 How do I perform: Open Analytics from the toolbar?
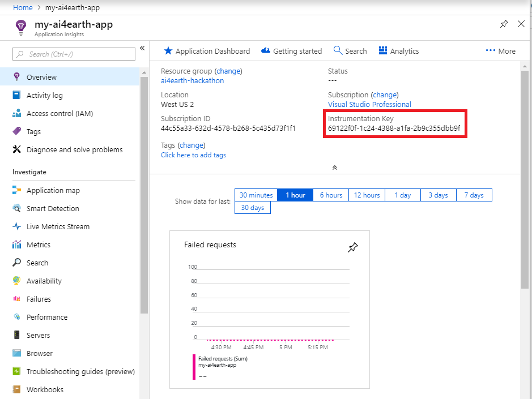point(399,51)
